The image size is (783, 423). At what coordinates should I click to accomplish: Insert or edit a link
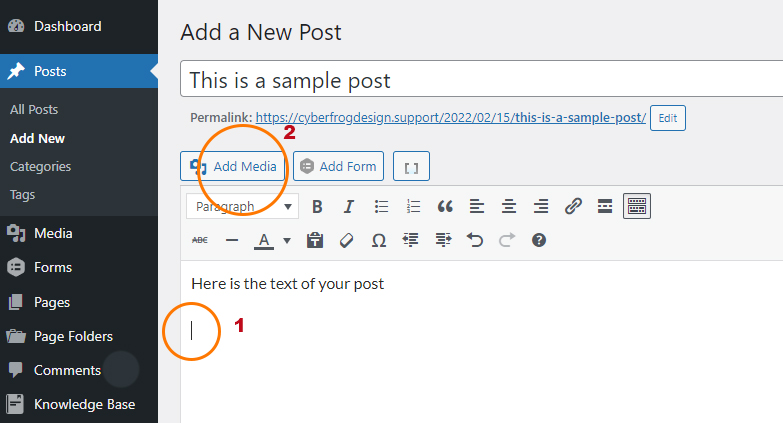point(573,207)
